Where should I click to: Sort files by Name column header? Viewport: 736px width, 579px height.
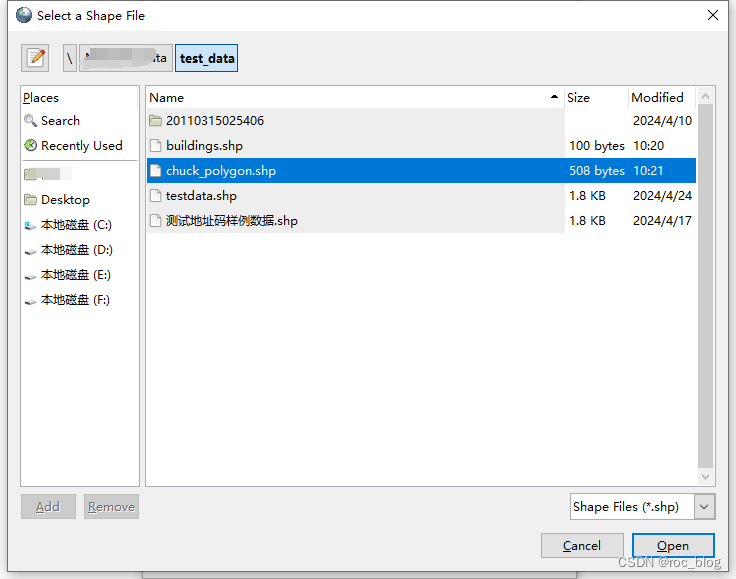tap(355, 98)
